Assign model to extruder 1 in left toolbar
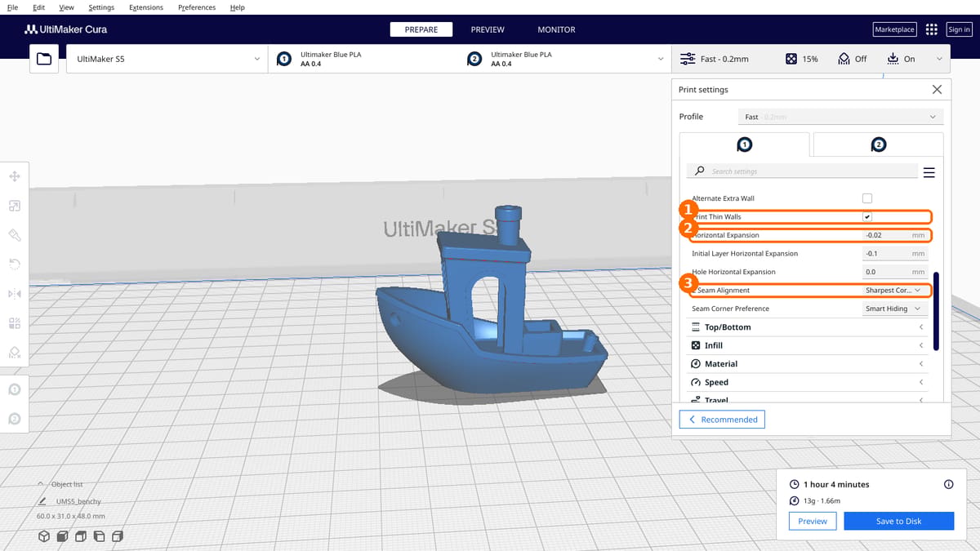 [x=15, y=390]
